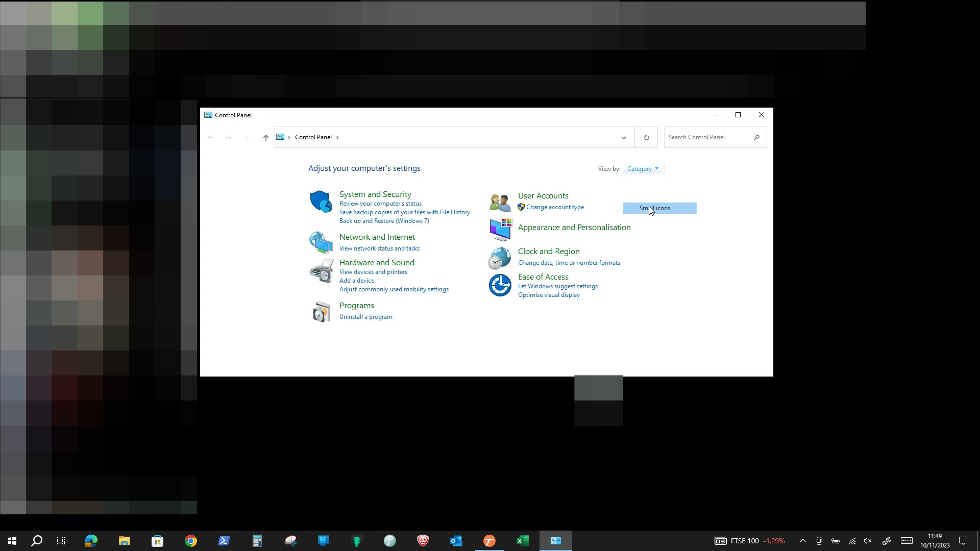The image size is (980, 551).
Task: Open Calculator from the taskbar
Action: [257, 541]
